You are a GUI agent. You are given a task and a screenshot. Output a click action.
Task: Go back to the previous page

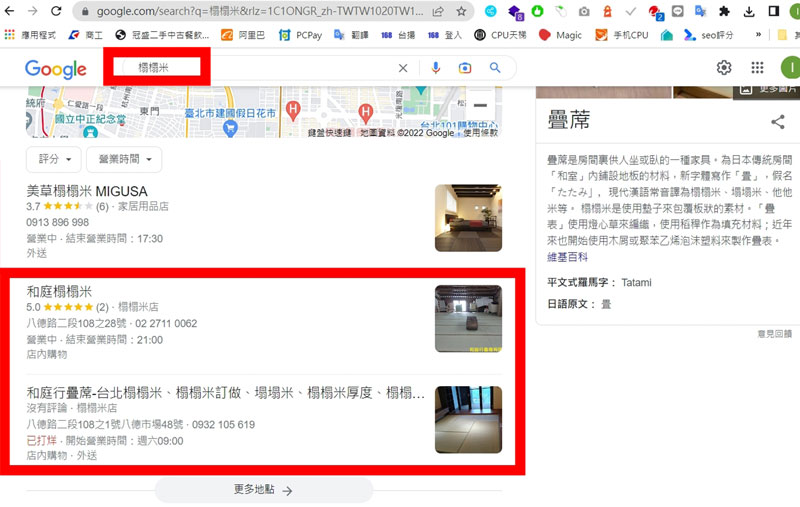coord(10,11)
